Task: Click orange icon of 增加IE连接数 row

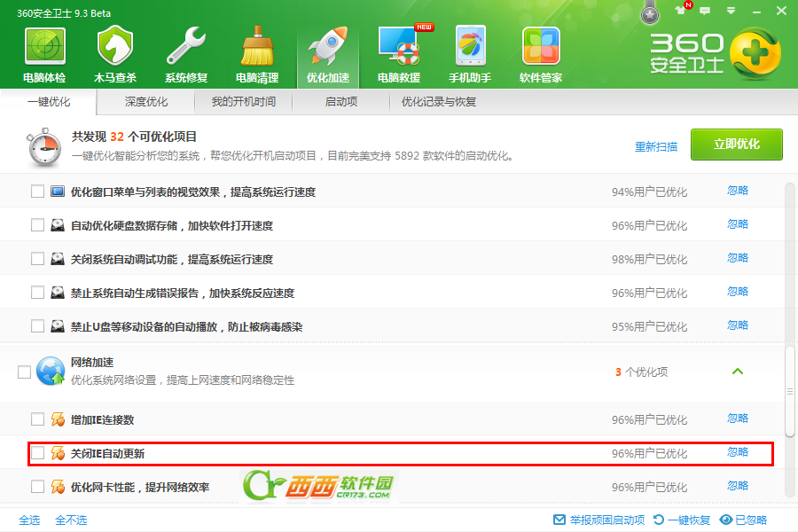Action: click(x=58, y=419)
